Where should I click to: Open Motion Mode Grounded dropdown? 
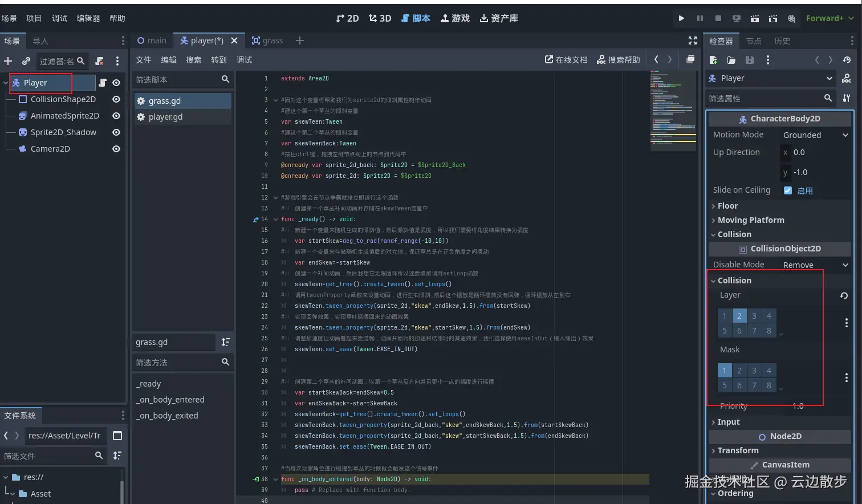point(815,135)
